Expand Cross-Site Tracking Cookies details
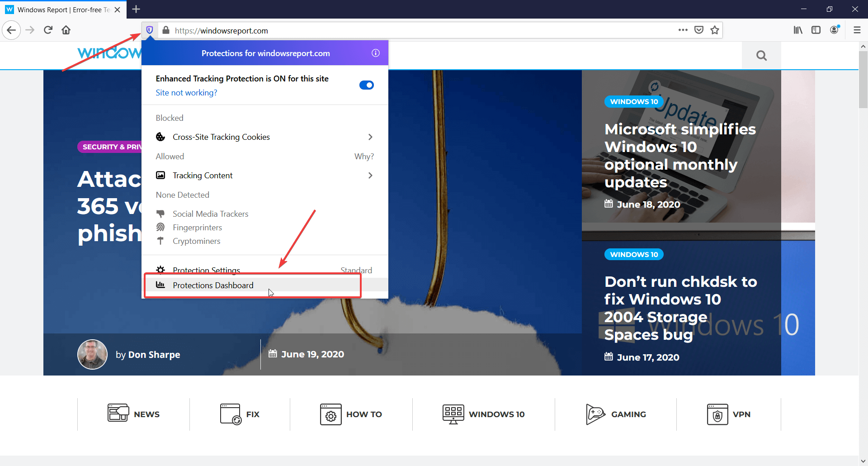Screen dimensions: 868x466 pyautogui.click(x=265, y=137)
